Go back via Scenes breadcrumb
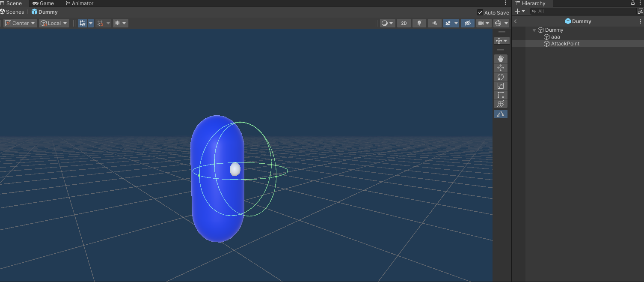The width and height of the screenshot is (644, 282). click(x=12, y=12)
